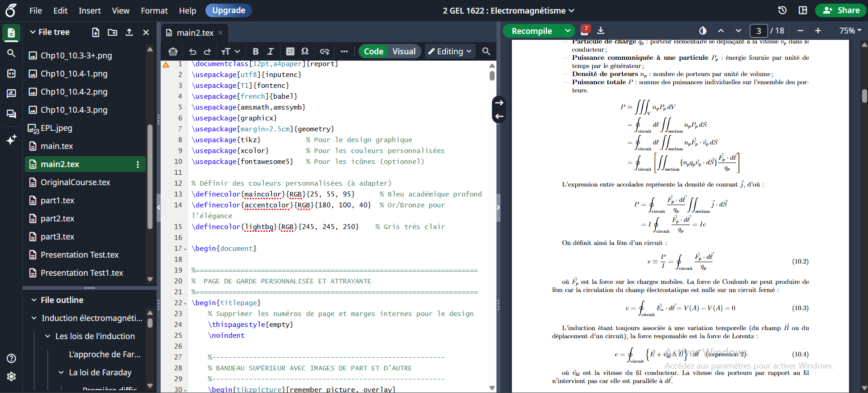Collapse Induction électromagnéti... outline item
The width and height of the screenshot is (868, 393).
pyautogui.click(x=34, y=318)
